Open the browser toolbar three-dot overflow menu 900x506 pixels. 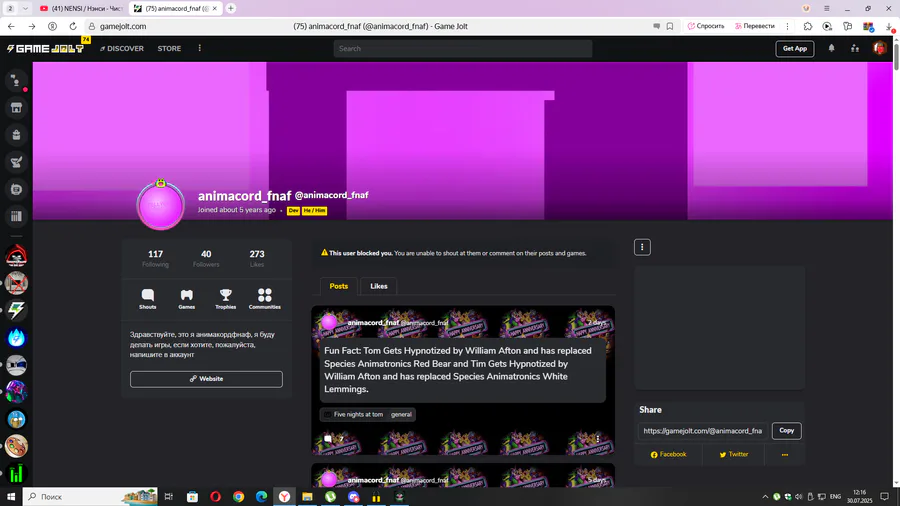pyautogui.click(x=788, y=26)
